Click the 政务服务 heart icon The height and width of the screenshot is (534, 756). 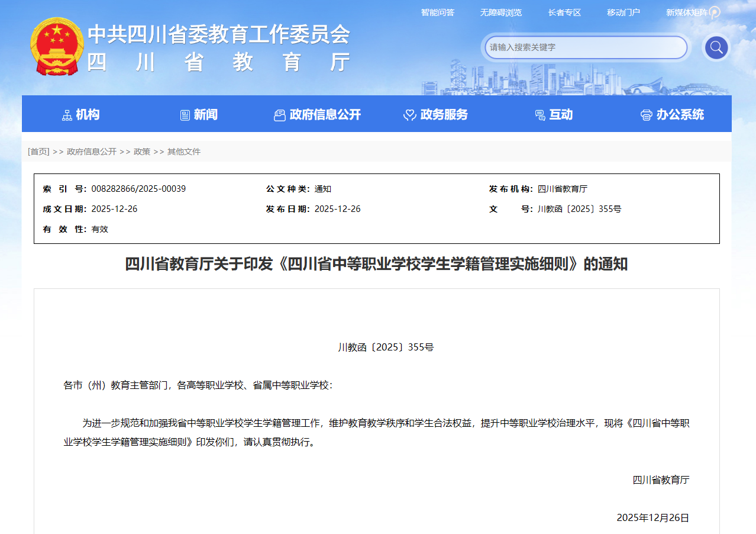[409, 115]
